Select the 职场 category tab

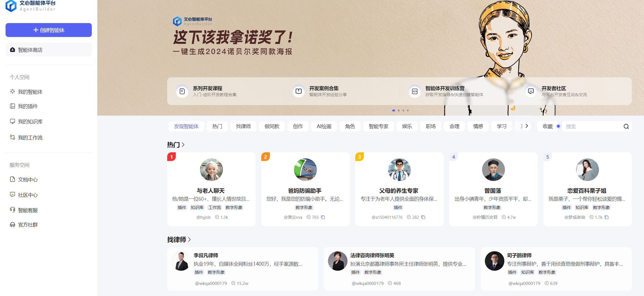coord(431,126)
